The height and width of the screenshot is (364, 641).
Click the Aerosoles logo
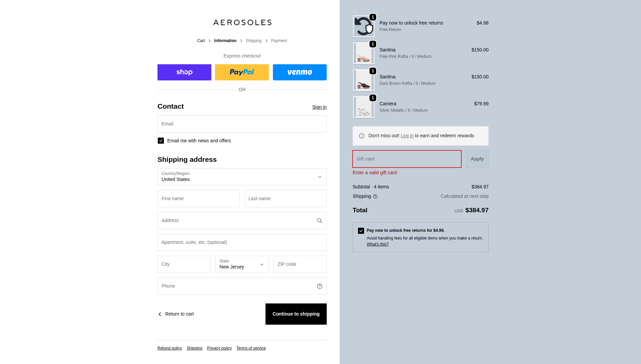(242, 23)
